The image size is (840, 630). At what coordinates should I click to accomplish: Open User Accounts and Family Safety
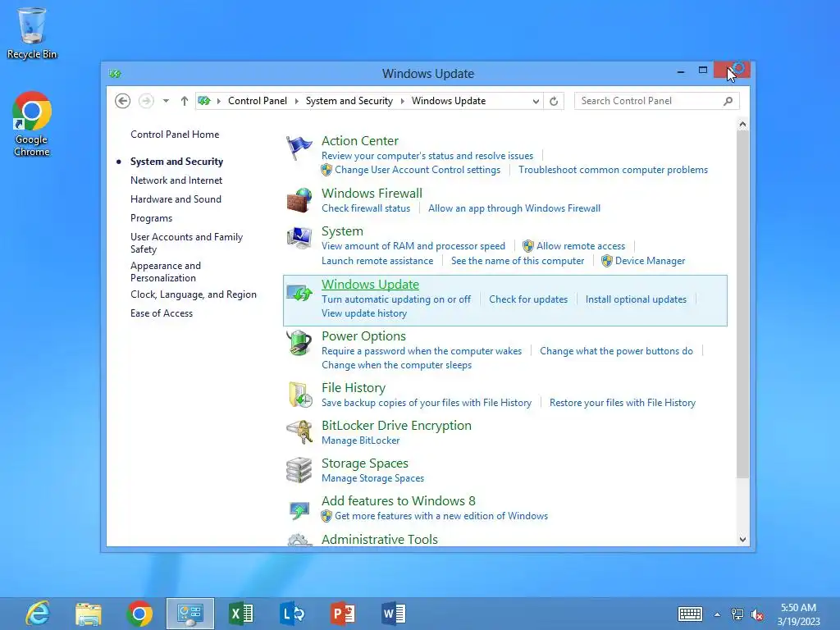[x=186, y=243]
